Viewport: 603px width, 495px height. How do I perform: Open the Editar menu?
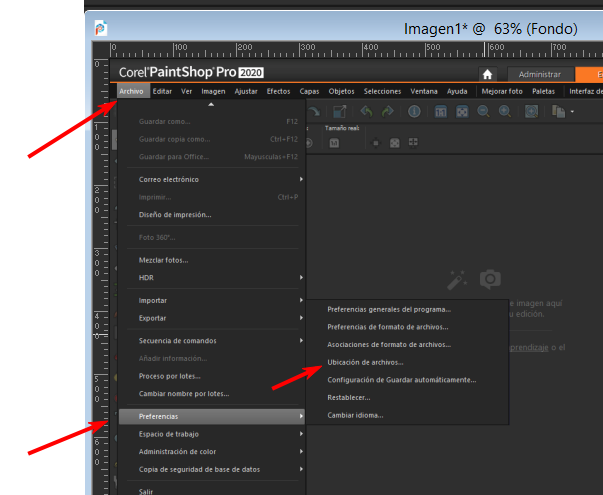162,91
